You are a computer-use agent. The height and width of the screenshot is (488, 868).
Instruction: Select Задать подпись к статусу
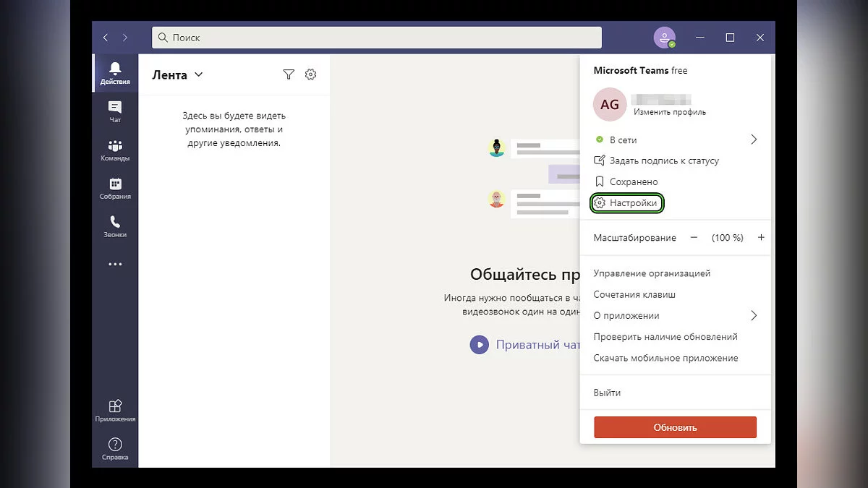click(656, 160)
